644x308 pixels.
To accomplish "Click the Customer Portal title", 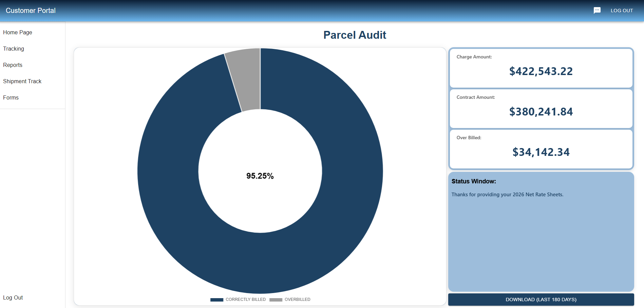I will (31, 11).
